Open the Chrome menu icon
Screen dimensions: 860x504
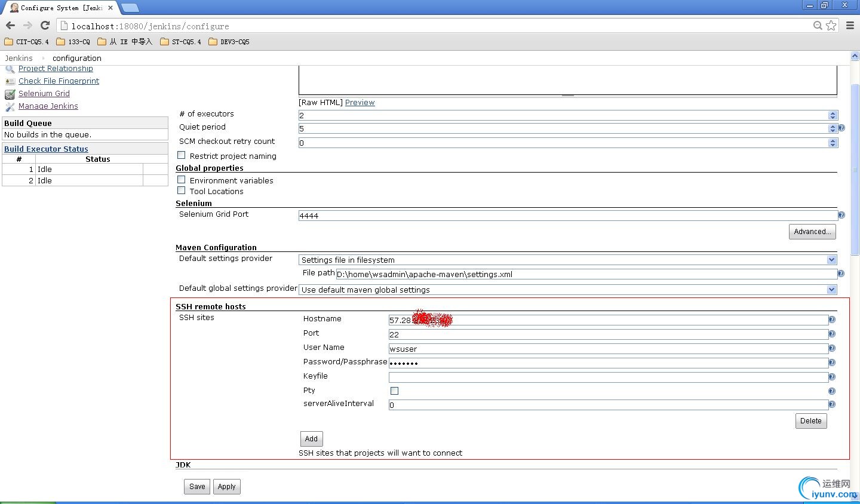coord(850,26)
